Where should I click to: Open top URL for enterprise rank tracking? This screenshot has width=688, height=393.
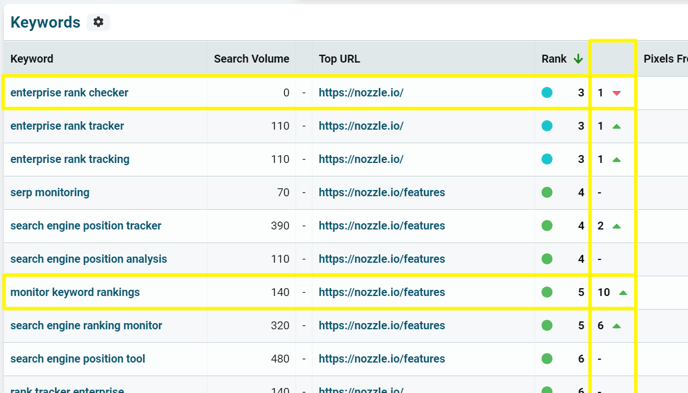click(x=361, y=159)
